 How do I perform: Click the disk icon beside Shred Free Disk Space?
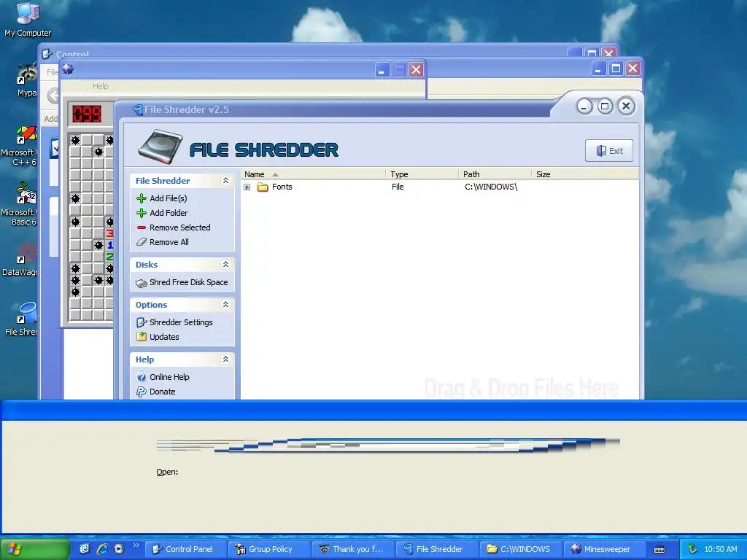pyautogui.click(x=142, y=283)
